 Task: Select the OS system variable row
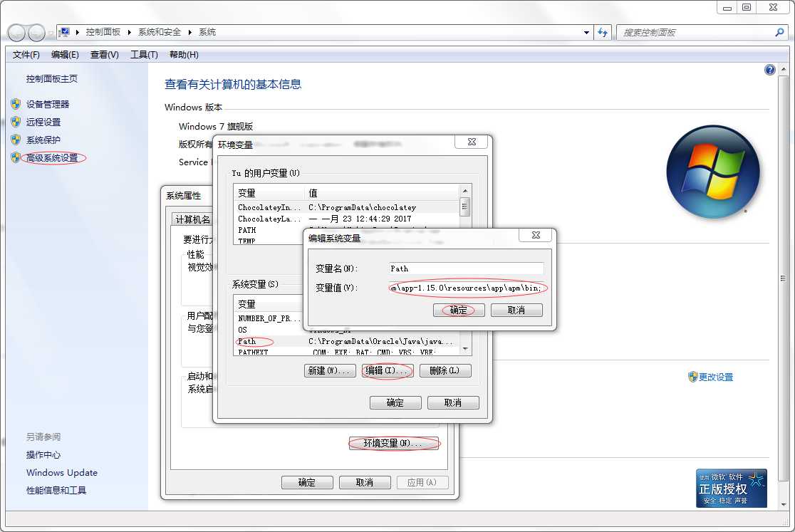(x=347, y=330)
